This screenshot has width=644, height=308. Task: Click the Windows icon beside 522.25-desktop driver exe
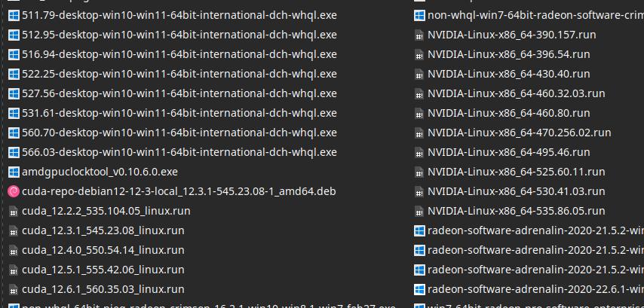(x=14, y=75)
